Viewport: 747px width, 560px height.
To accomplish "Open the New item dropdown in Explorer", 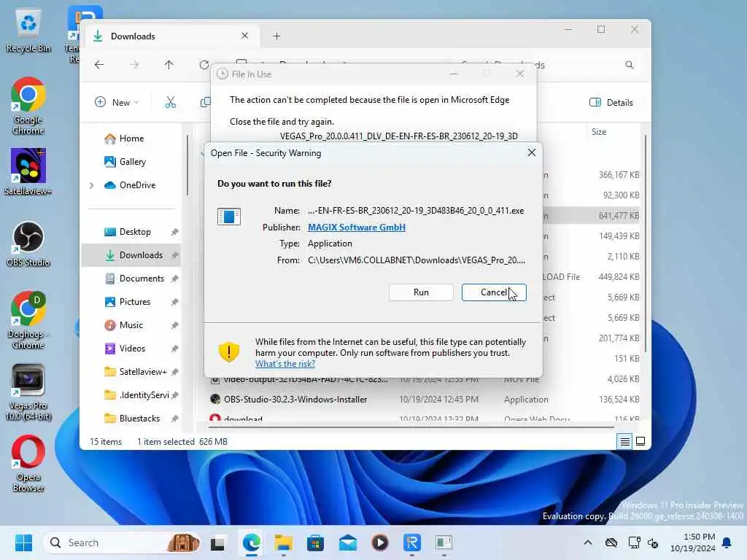I will (117, 102).
